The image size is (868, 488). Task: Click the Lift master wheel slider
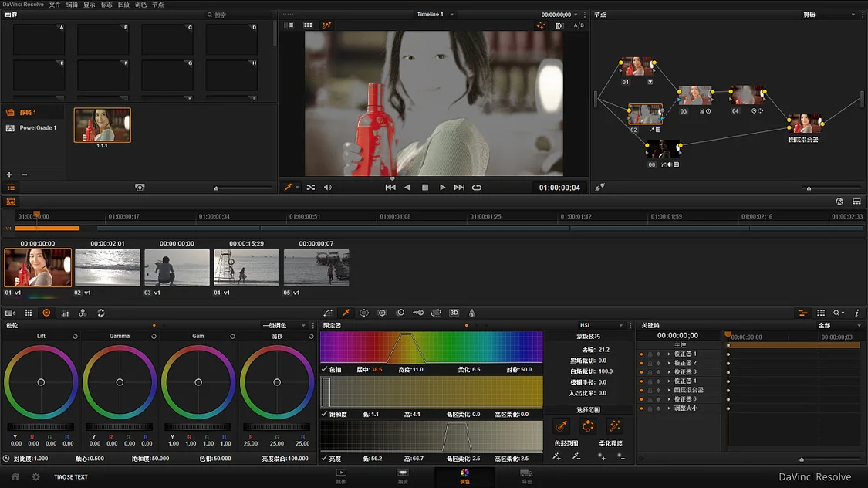tap(41, 427)
